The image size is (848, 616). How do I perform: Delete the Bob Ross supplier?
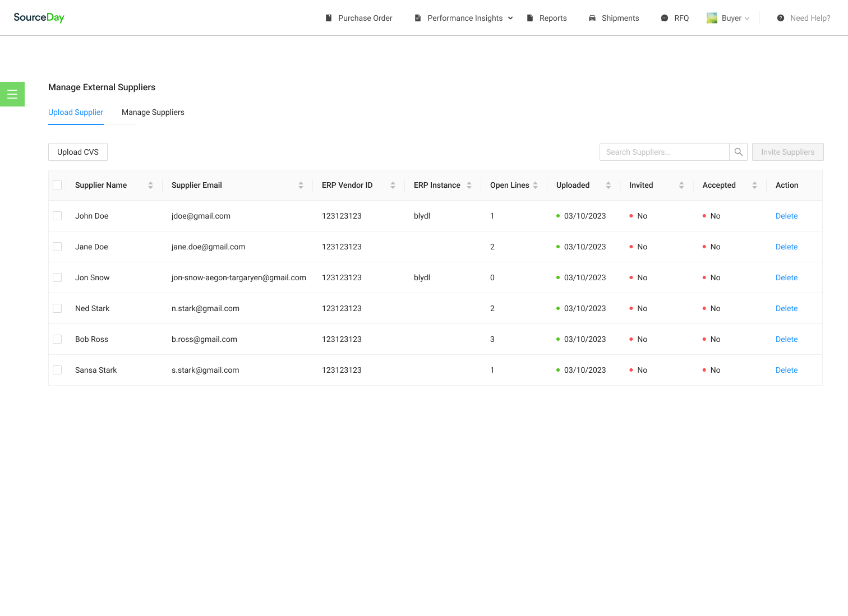coord(786,339)
